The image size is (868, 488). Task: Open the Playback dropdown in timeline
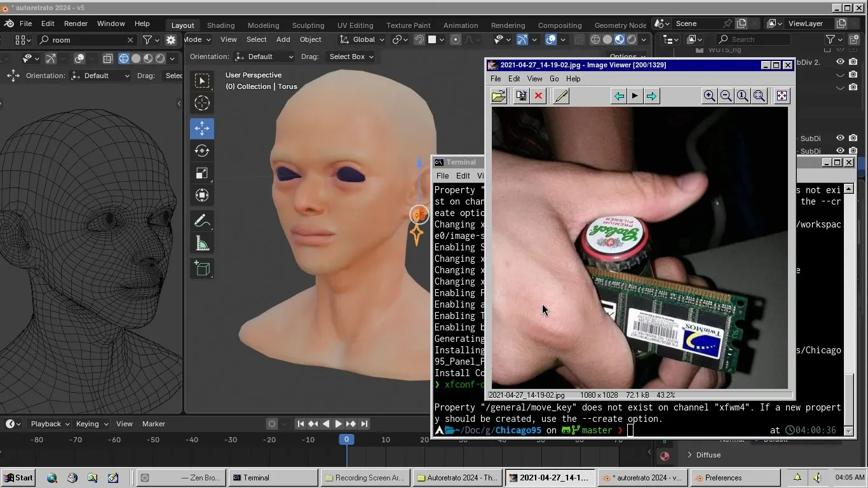click(50, 424)
